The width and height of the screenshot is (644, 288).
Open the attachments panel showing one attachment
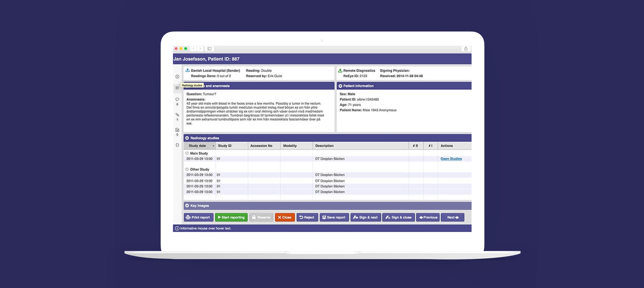click(177, 115)
